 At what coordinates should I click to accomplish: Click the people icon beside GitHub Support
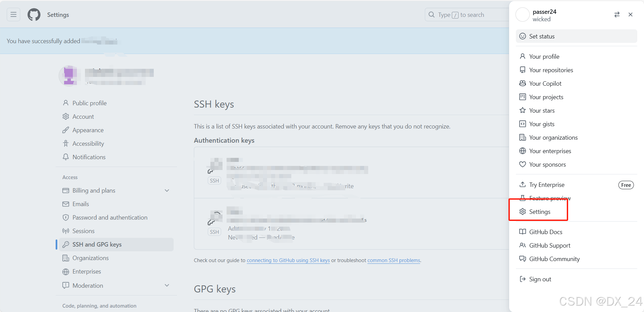point(523,245)
